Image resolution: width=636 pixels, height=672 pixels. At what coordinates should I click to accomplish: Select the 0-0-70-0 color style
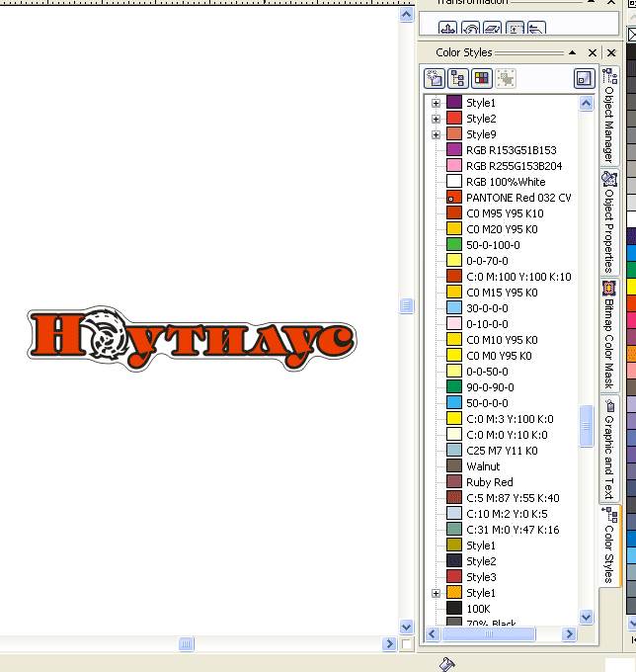pyautogui.click(x=478, y=261)
